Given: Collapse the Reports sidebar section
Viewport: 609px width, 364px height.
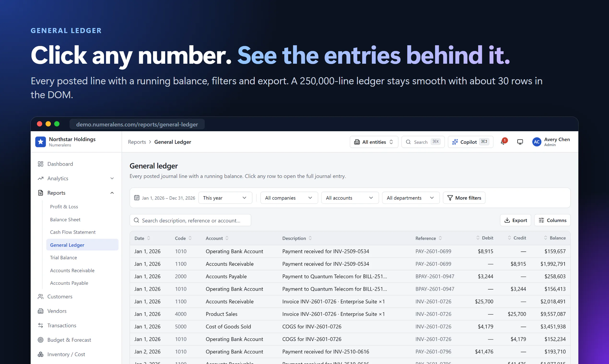Looking at the screenshot, I should click(112, 193).
